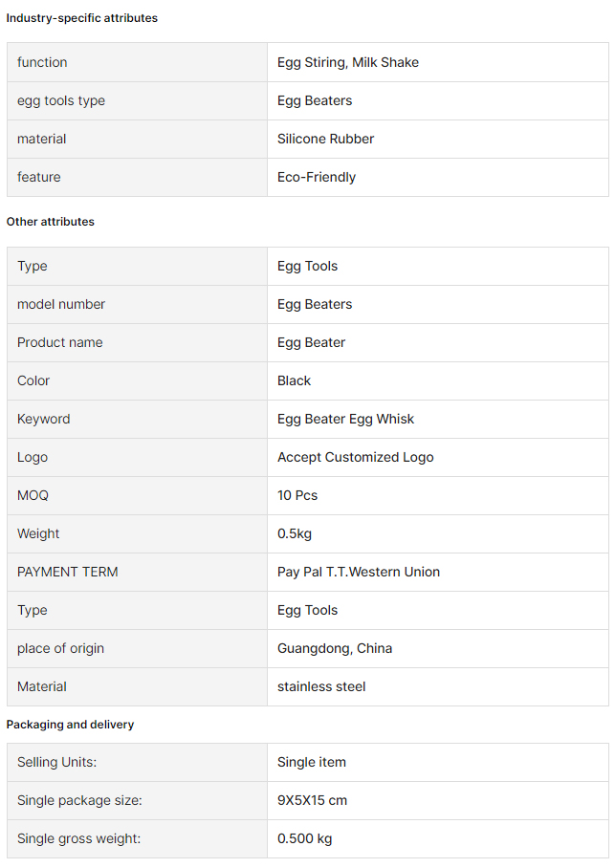
Task: Click the 'Other attributes' heading
Action: [x=51, y=222]
